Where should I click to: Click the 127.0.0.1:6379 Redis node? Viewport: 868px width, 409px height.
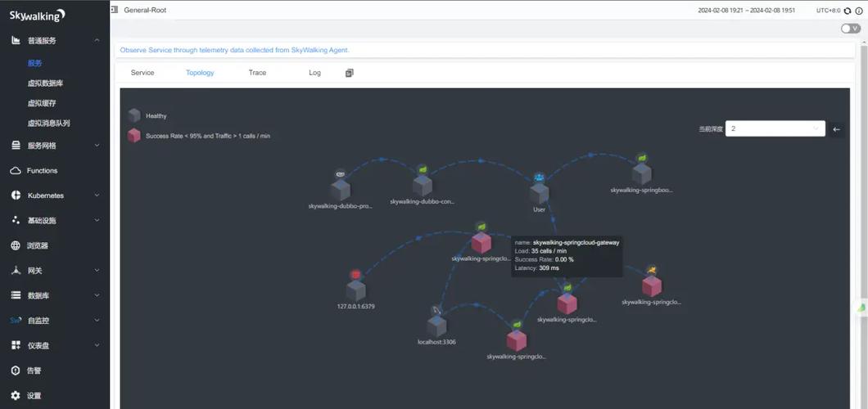click(355, 290)
